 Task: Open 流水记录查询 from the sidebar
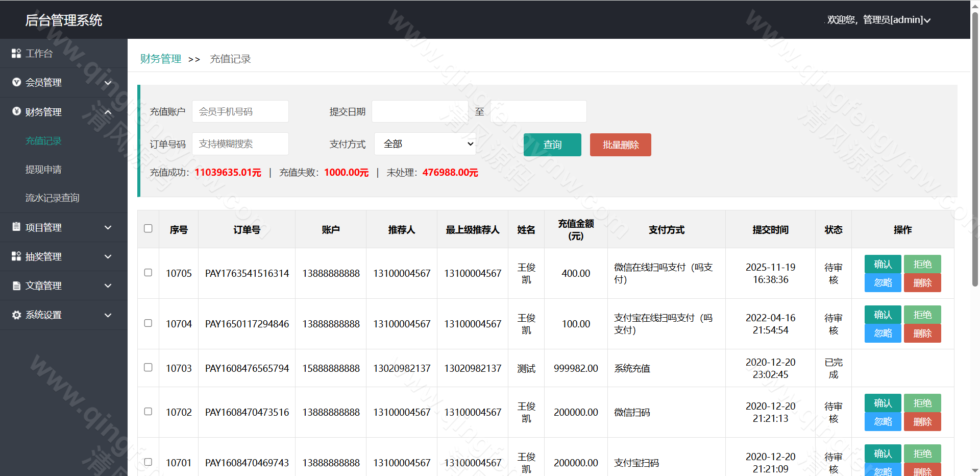point(52,198)
